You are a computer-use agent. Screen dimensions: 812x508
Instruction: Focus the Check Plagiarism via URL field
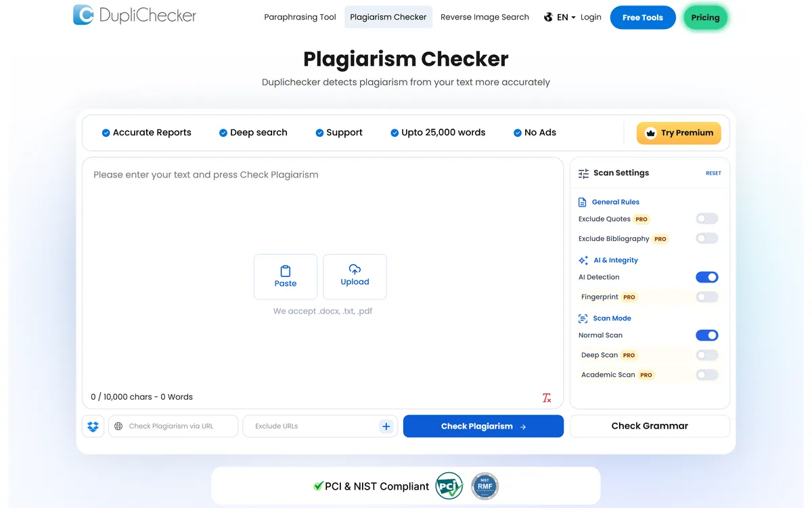(x=173, y=426)
